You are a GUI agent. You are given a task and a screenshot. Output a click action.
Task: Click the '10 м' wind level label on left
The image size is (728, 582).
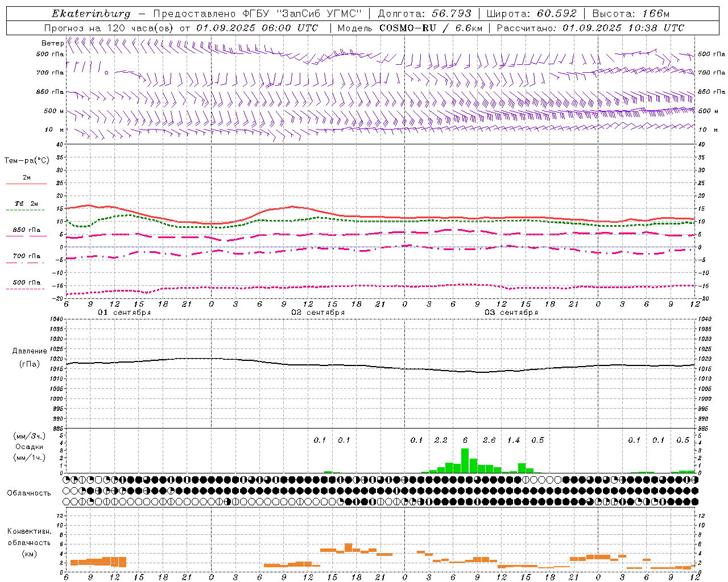pyautogui.click(x=55, y=130)
